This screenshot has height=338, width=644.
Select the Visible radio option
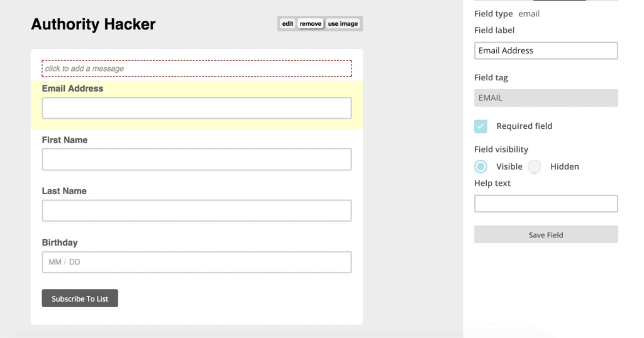click(480, 166)
